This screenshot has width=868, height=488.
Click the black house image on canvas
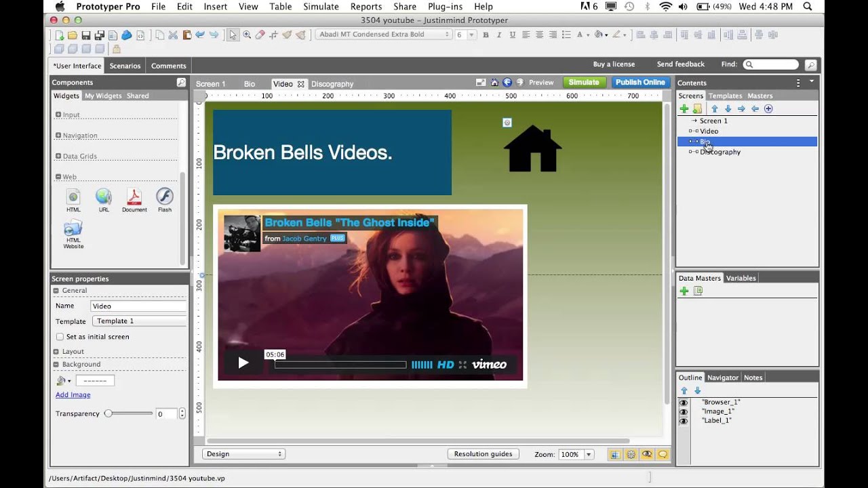533,148
